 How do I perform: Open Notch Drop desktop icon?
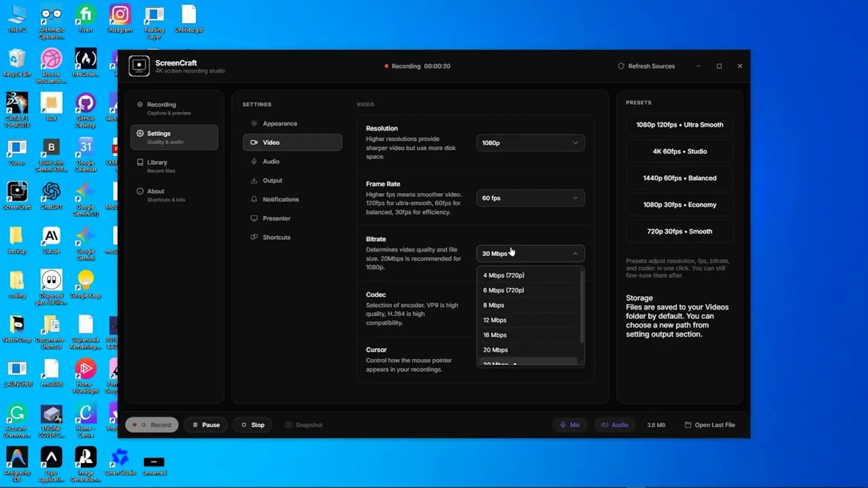click(x=17, y=329)
